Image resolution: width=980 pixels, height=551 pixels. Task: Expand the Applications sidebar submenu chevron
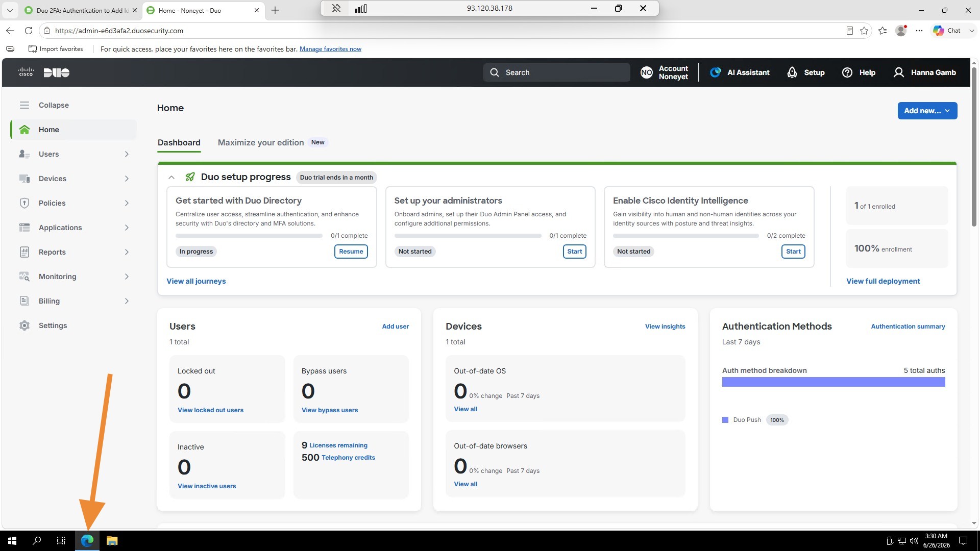click(127, 228)
